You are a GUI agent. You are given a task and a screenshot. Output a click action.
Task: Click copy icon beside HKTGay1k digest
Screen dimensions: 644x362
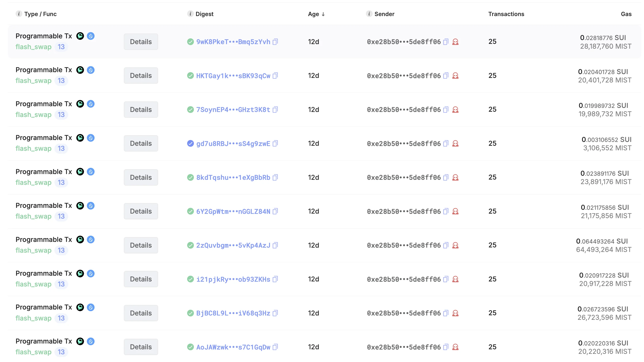click(275, 76)
